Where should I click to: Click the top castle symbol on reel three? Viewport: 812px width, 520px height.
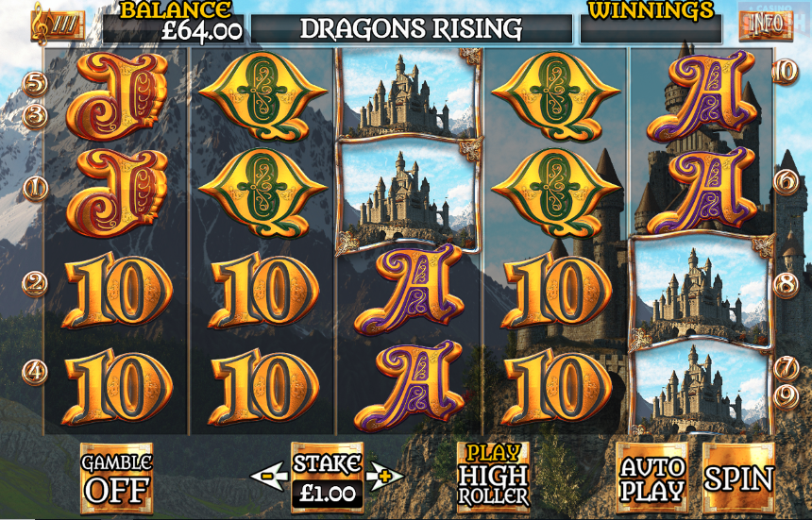click(408, 94)
